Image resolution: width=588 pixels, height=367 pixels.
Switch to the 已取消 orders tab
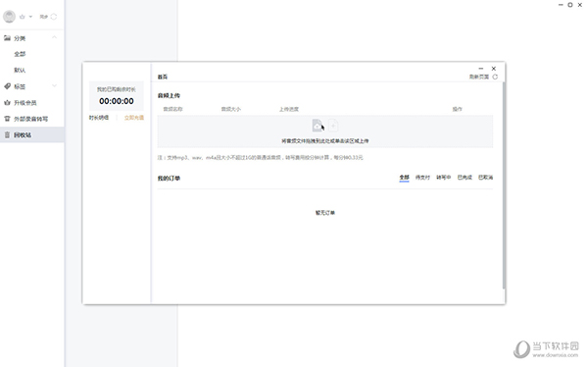click(486, 178)
